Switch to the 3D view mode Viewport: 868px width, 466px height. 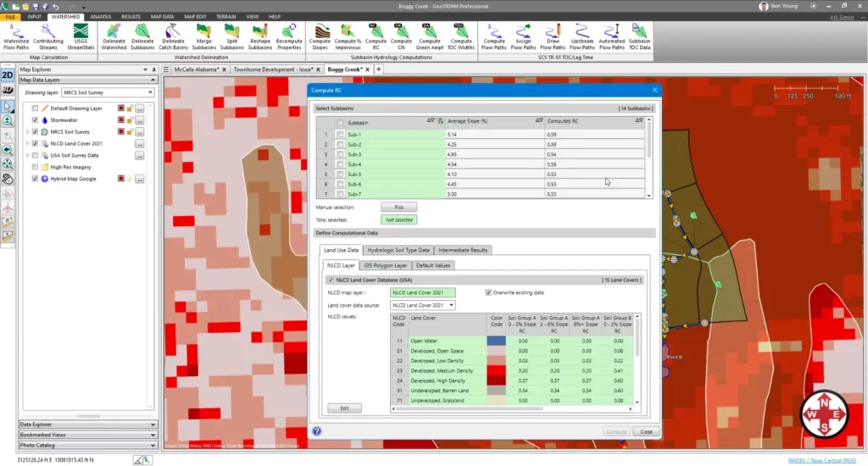click(x=7, y=90)
